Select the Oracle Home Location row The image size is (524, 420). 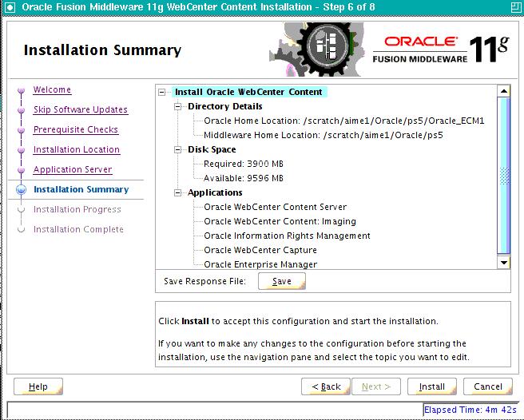(343, 121)
